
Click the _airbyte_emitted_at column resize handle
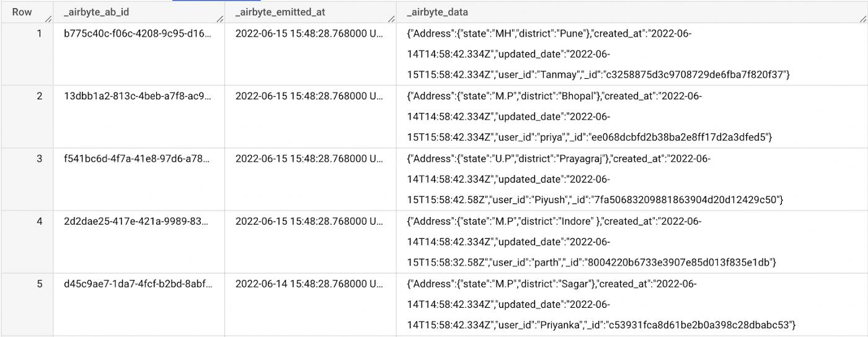pos(391,20)
